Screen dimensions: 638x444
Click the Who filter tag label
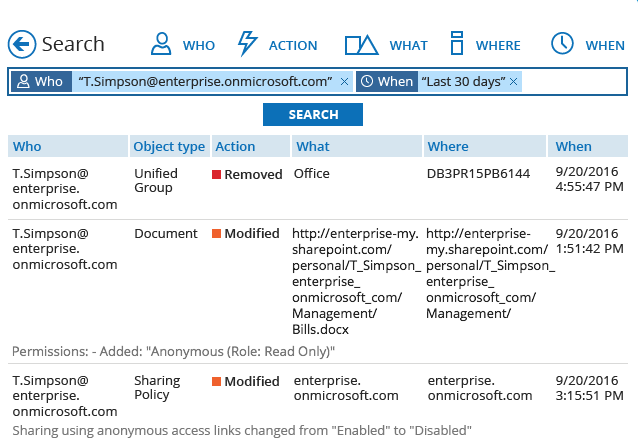click(x=41, y=81)
